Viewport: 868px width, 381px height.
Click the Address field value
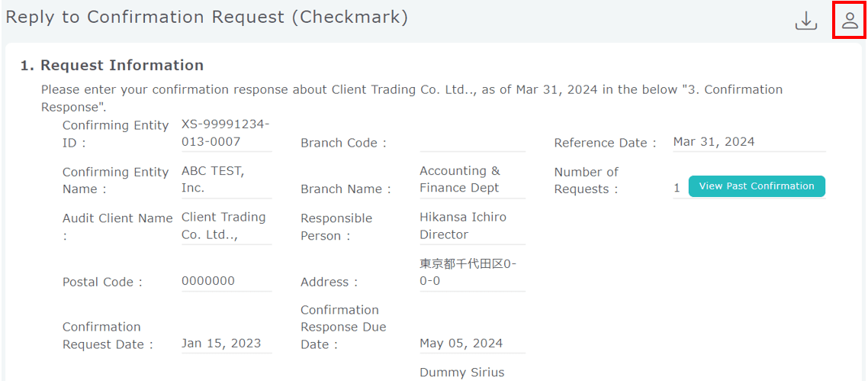[x=472, y=273]
